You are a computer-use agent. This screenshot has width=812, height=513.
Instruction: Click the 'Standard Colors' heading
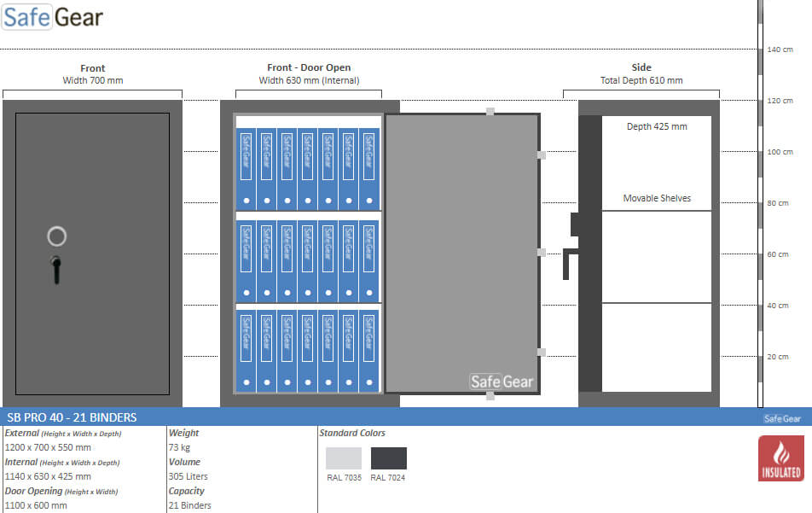(352, 433)
